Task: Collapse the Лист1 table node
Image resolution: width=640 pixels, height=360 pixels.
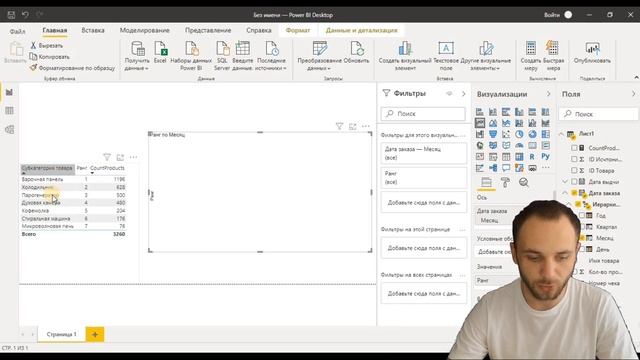Action: 562,134
